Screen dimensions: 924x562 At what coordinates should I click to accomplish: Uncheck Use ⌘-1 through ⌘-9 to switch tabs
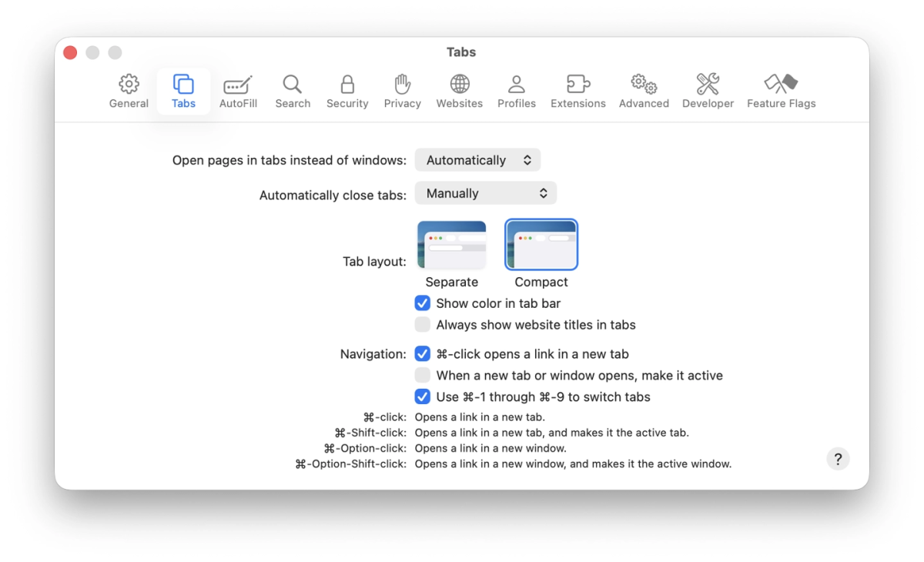423,397
